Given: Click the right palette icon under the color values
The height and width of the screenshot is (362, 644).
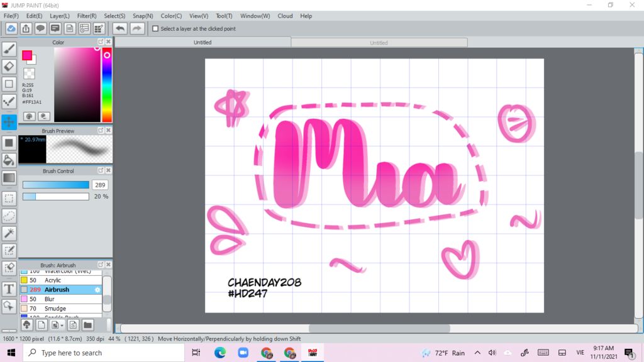Looking at the screenshot, I should pos(44,116).
